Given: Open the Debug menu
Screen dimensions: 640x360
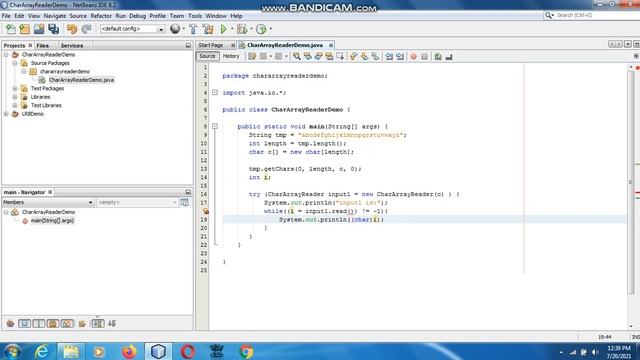Looking at the screenshot, I should pos(138,16).
